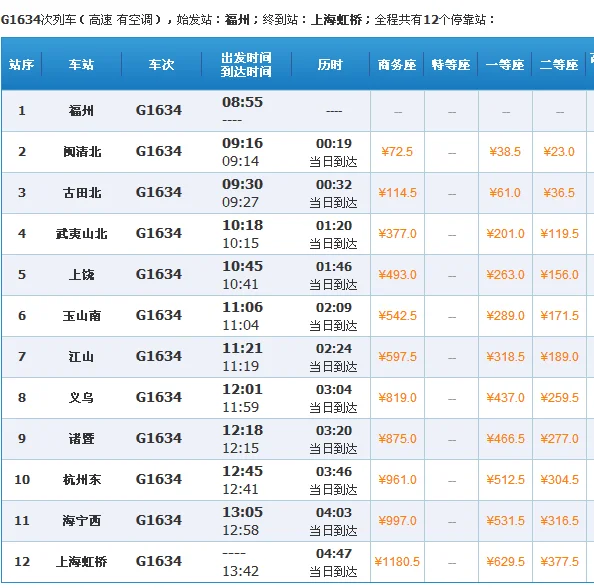Screen dimensions: 594x588
Task: Click duration 00:19
Action: (x=334, y=143)
